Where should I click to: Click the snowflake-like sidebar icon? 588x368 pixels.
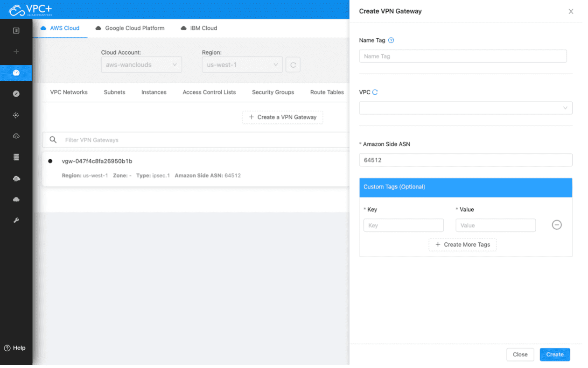[16, 115]
